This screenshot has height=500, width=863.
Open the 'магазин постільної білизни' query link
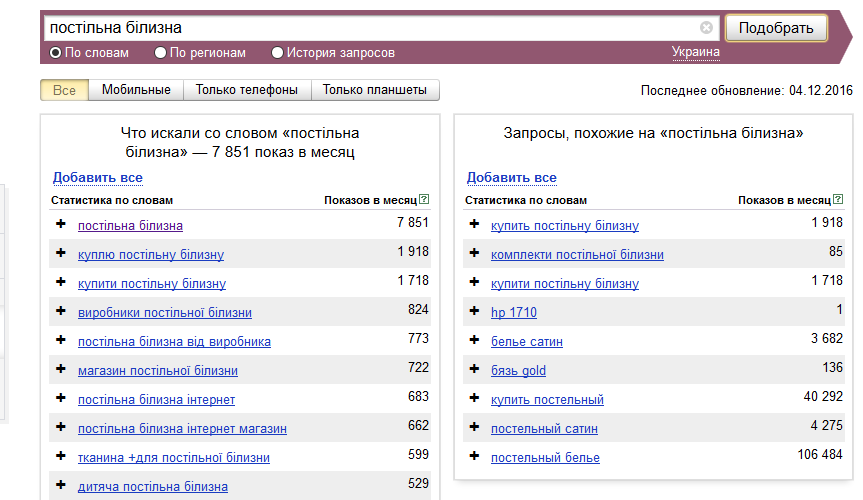click(158, 371)
